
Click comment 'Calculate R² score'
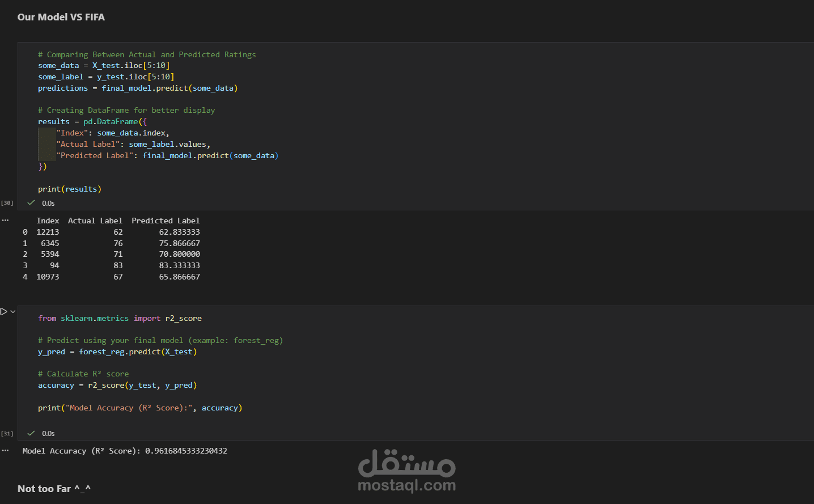[83, 374]
